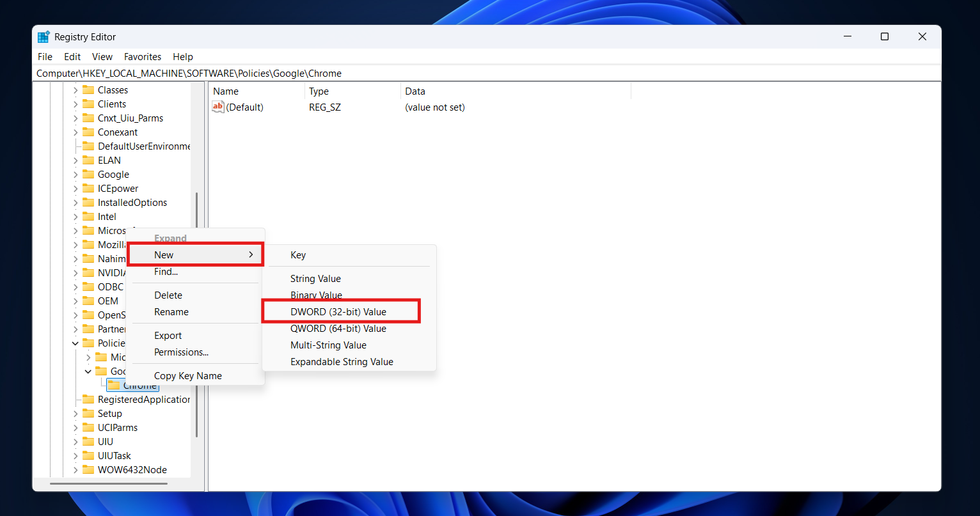Select Permissions... in the context menu
980x516 pixels.
[181, 352]
